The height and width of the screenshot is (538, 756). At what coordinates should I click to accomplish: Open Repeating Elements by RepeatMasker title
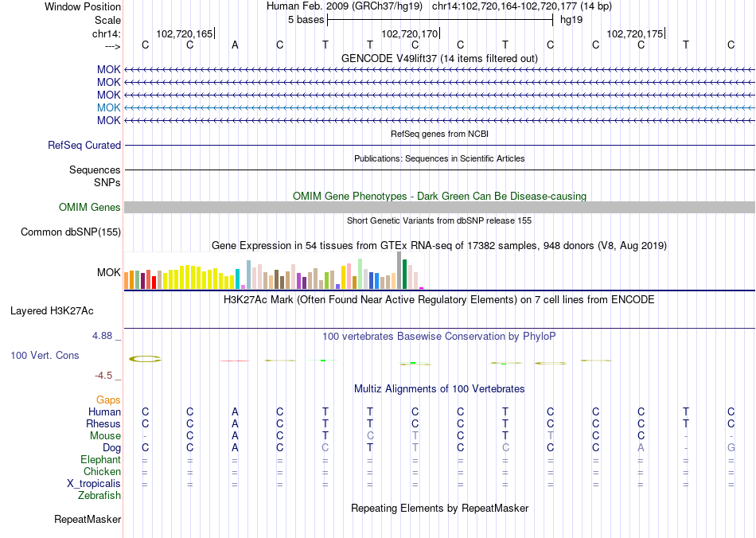pyautogui.click(x=439, y=508)
